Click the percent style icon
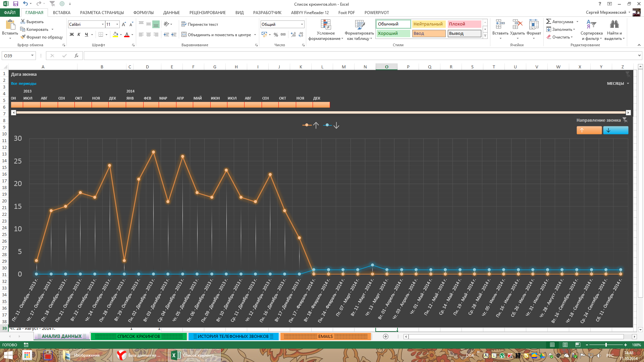 pos(276,35)
